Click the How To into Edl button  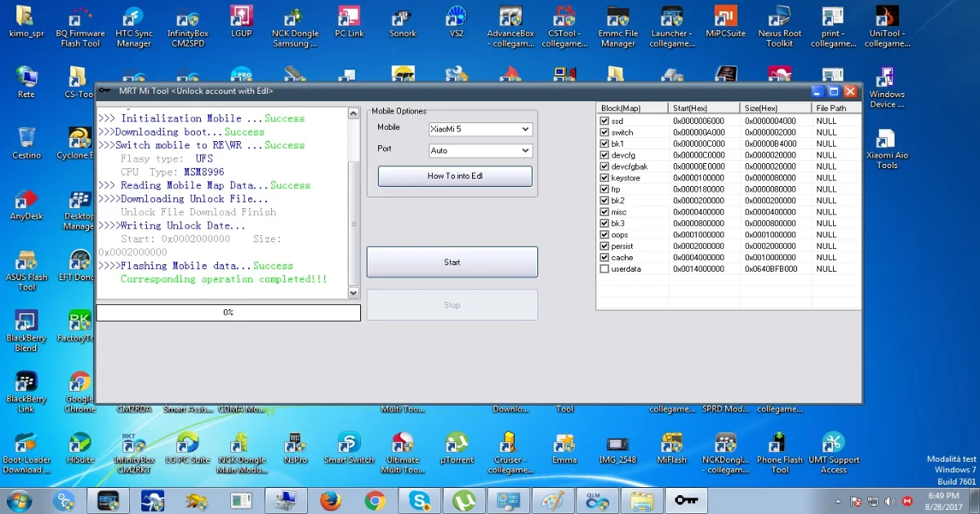point(455,176)
